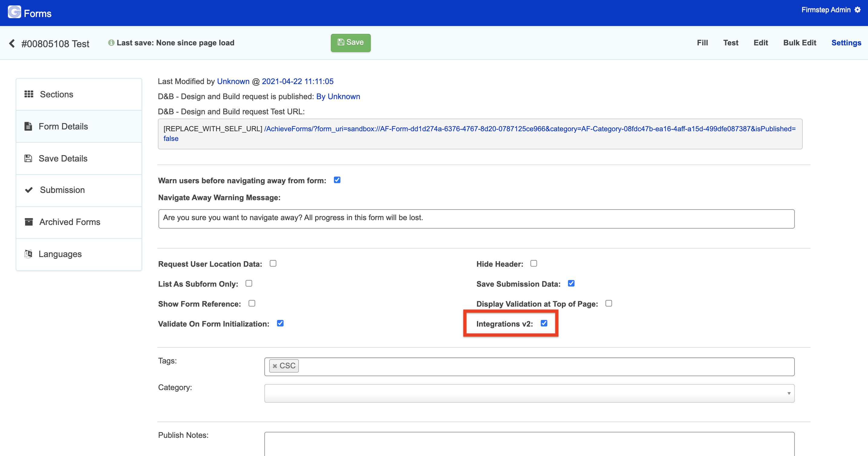Image resolution: width=868 pixels, height=456 pixels.
Task: Toggle the Integrations v2 checkbox
Action: click(x=544, y=323)
